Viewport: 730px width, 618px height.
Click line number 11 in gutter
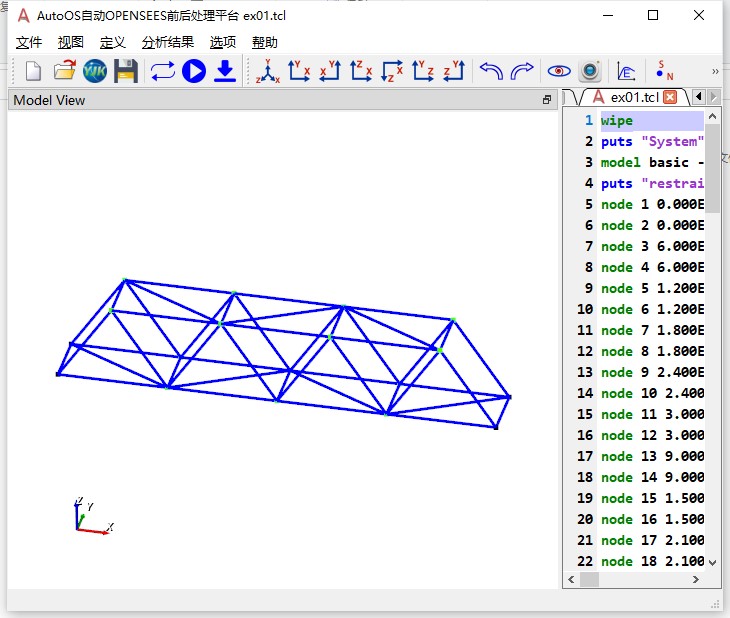click(x=585, y=330)
